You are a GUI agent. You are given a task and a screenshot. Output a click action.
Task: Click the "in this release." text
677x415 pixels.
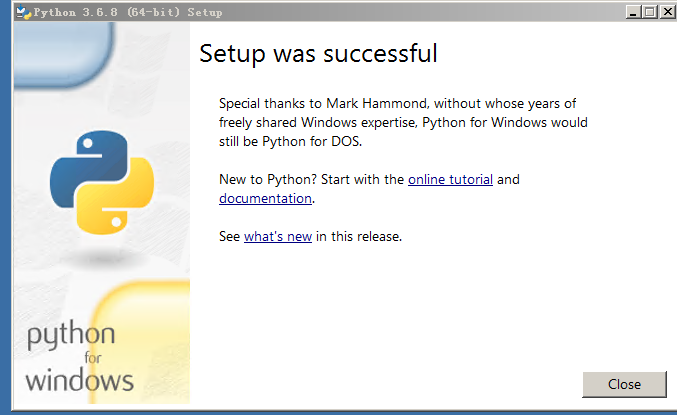click(x=359, y=236)
